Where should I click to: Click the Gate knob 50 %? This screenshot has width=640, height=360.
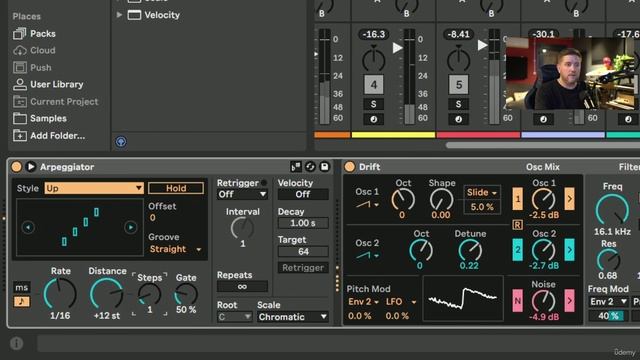pyautogui.click(x=186, y=294)
